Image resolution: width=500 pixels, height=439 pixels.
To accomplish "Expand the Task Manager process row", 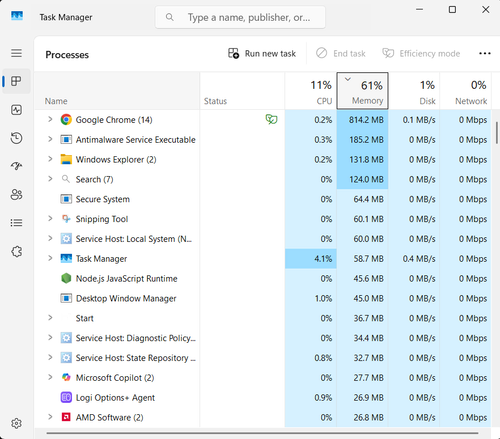I will [50, 258].
